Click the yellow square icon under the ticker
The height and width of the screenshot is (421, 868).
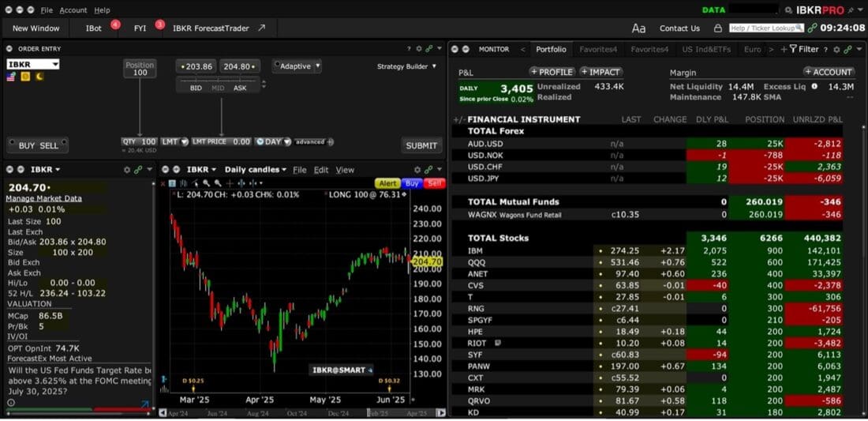click(25, 77)
